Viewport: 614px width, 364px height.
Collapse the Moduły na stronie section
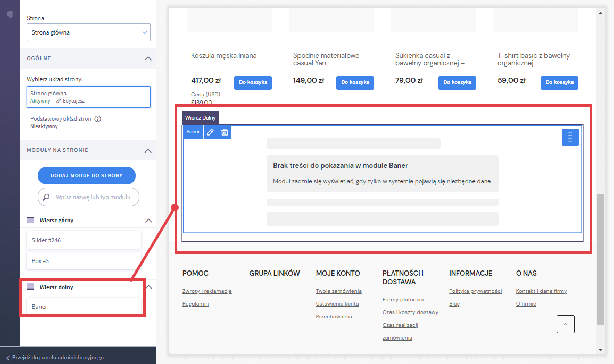(x=148, y=150)
